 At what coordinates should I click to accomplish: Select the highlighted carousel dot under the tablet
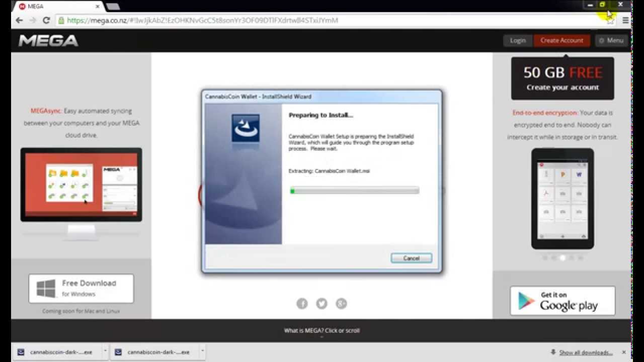tap(562, 257)
